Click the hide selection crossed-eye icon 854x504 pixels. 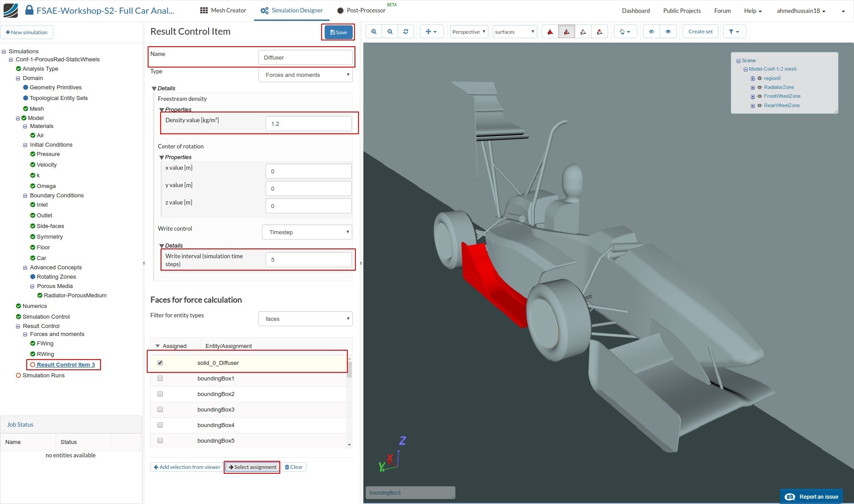[x=652, y=32]
